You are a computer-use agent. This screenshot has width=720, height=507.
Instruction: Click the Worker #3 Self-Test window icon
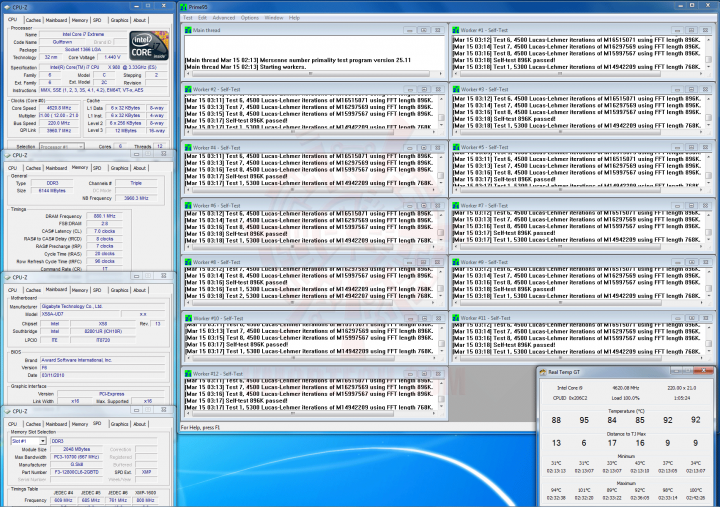coord(456,89)
